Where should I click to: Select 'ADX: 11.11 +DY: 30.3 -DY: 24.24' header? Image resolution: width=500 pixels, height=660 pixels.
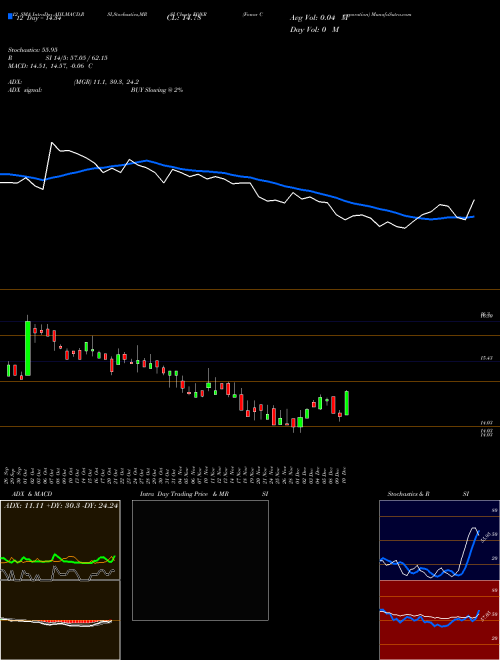pyautogui.click(x=61, y=505)
